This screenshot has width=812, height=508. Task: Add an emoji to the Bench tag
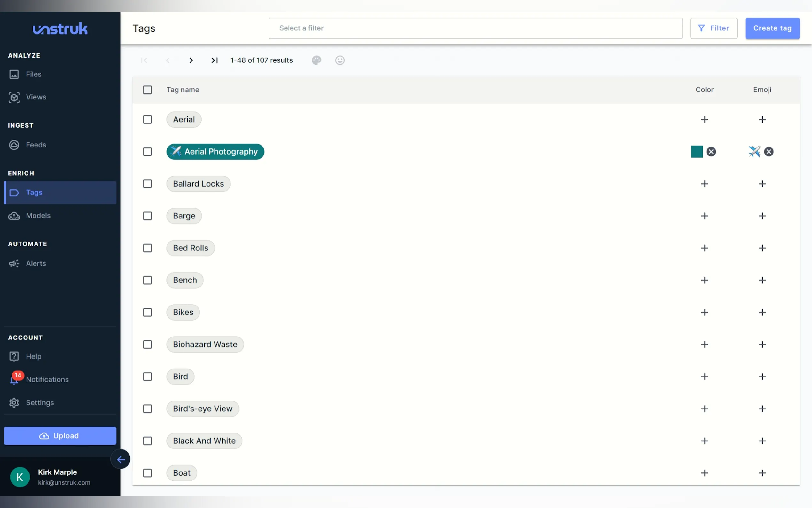[x=762, y=280]
